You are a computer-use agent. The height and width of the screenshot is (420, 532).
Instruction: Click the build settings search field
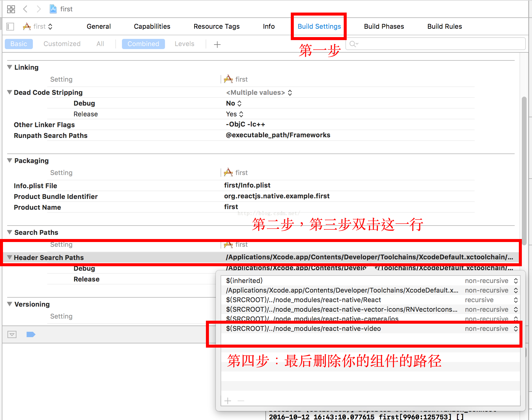click(x=435, y=44)
